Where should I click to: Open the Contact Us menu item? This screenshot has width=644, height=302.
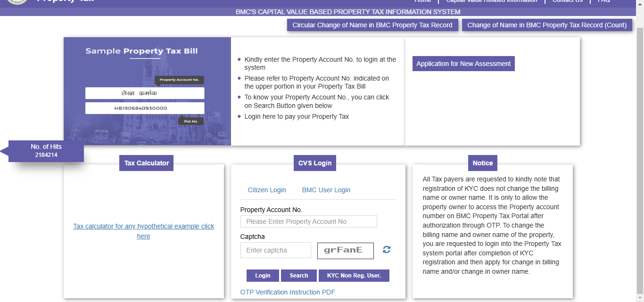[567, 1]
